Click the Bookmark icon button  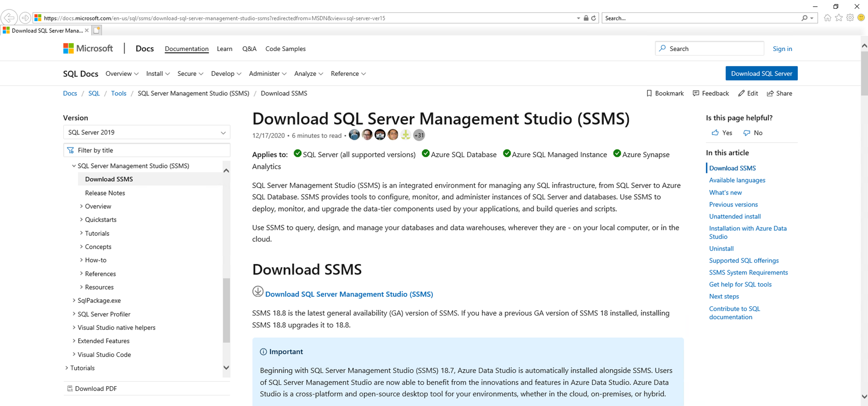coord(665,93)
